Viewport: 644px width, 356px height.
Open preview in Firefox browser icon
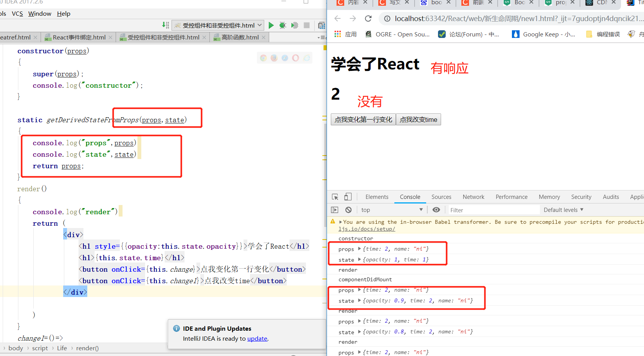pos(274,58)
